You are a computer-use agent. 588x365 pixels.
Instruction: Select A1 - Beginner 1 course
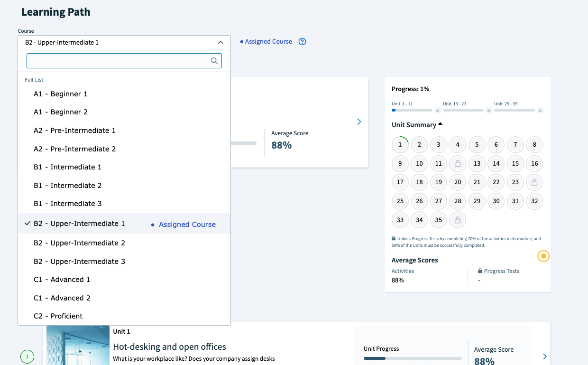[x=124, y=94]
